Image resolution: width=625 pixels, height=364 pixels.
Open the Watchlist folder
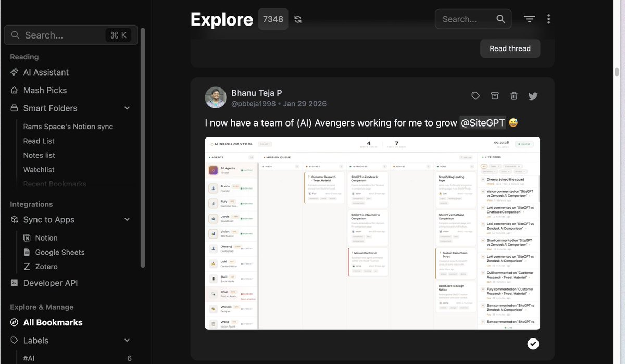(x=39, y=170)
